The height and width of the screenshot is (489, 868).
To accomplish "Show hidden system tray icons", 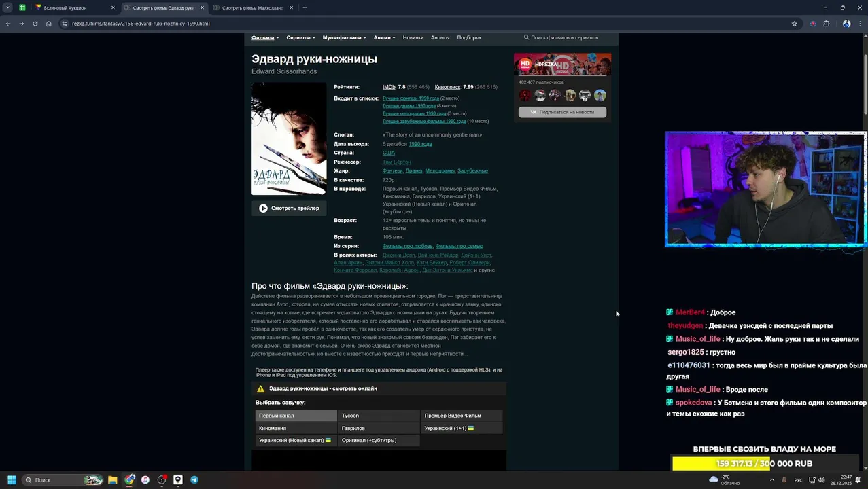I will click(x=771, y=479).
